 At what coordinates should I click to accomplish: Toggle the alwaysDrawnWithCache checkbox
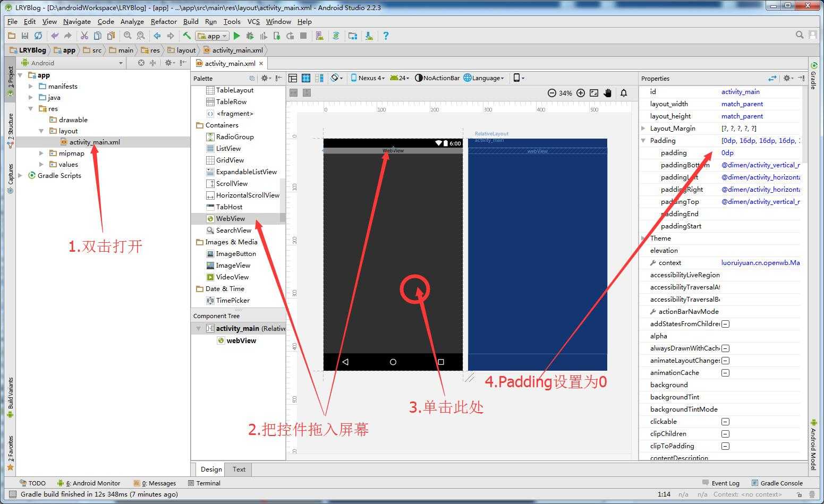point(725,348)
